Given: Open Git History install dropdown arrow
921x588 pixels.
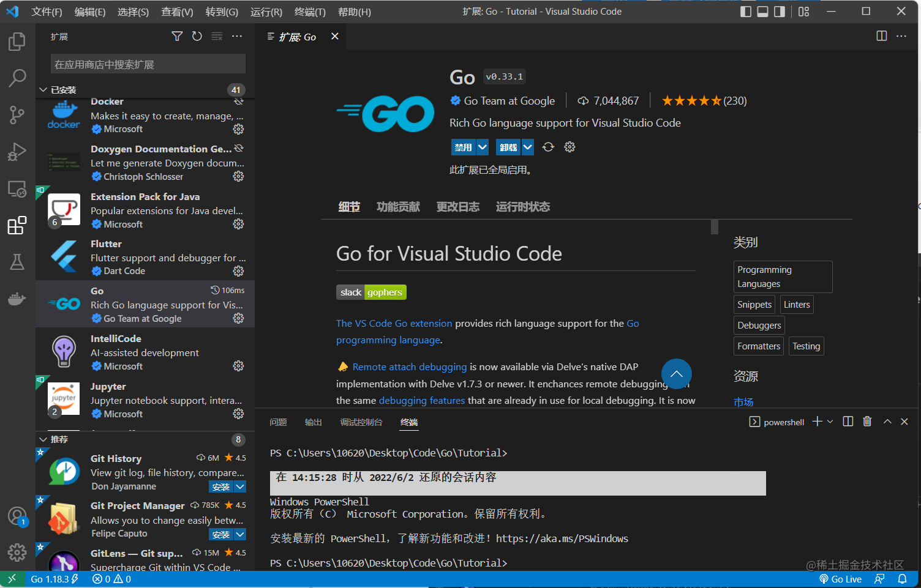Looking at the screenshot, I should (240, 486).
